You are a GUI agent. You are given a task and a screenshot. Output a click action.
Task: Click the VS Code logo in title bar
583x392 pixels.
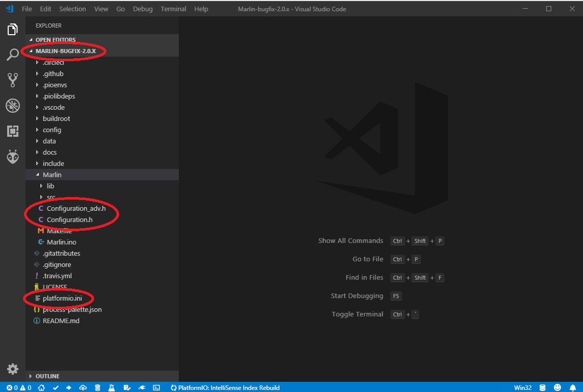pyautogui.click(x=10, y=9)
